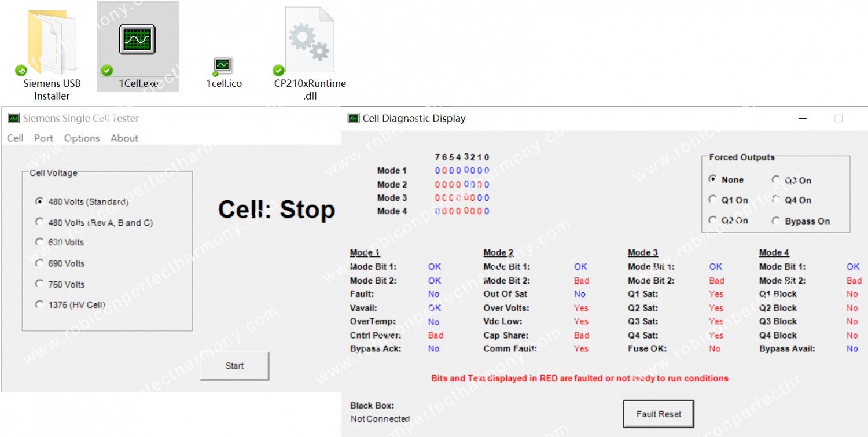Click the OverTemp 'No' value
Image resolution: width=868 pixels, height=437 pixels.
[434, 322]
